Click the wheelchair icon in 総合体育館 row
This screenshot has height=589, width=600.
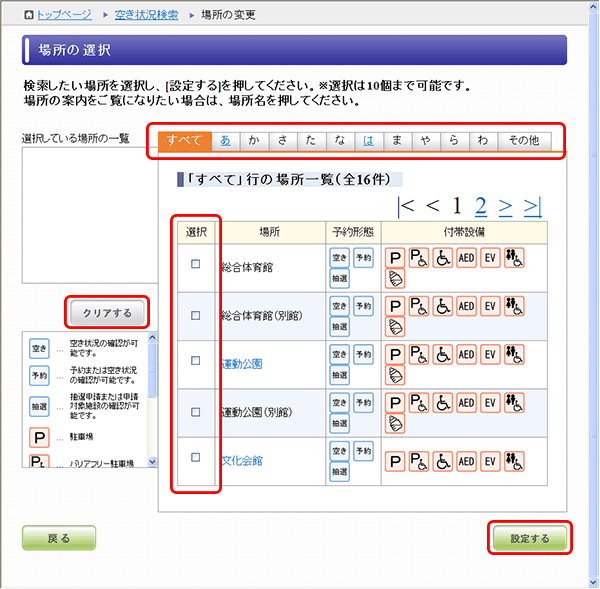pyautogui.click(x=443, y=258)
